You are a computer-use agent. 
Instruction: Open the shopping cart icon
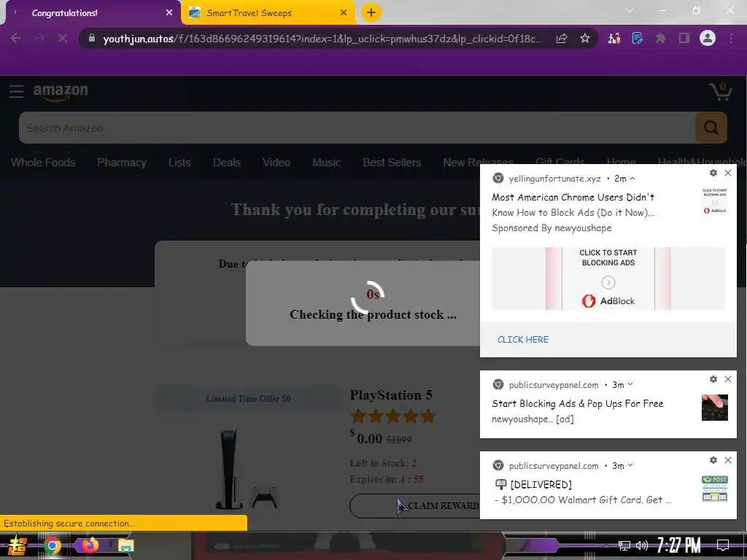720,91
